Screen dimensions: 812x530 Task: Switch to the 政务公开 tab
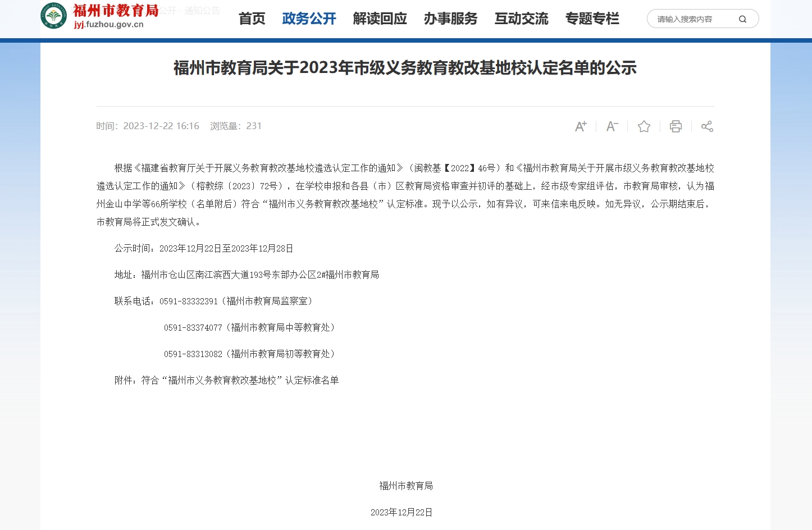[x=309, y=19]
